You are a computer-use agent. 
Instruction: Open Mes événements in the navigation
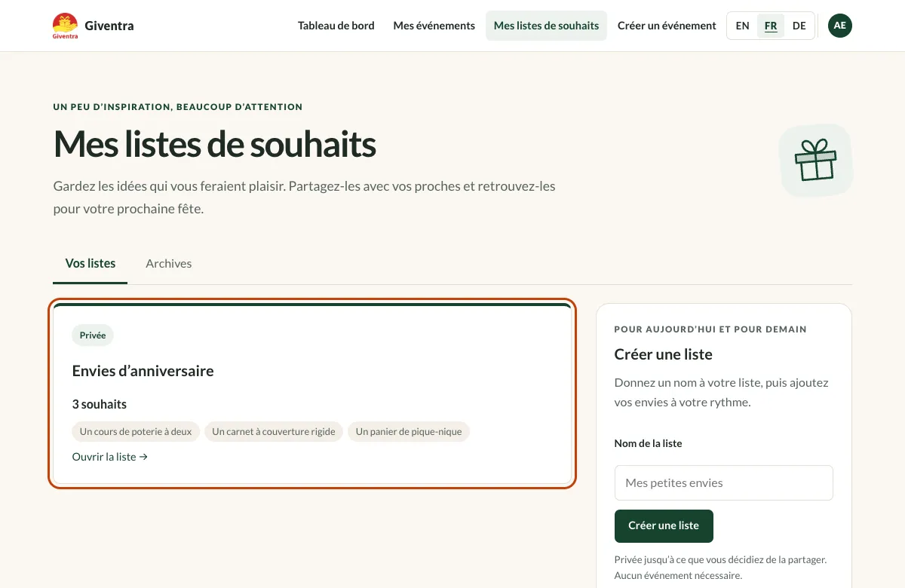point(434,26)
